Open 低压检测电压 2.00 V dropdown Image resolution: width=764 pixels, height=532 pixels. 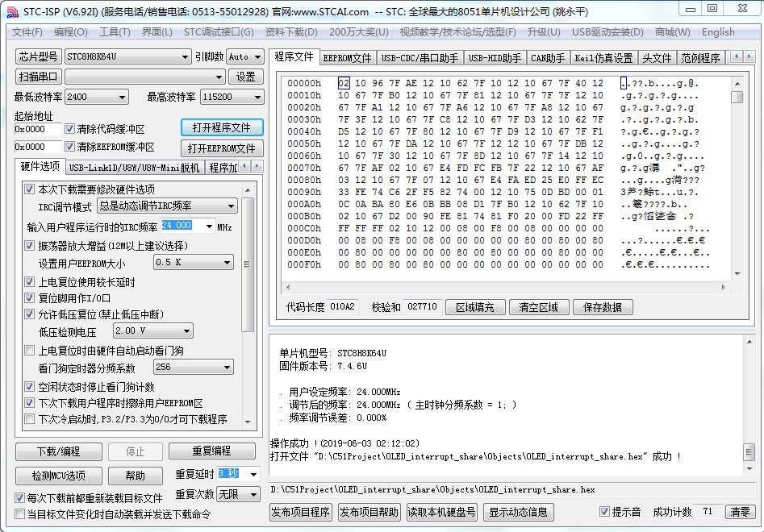(x=153, y=330)
